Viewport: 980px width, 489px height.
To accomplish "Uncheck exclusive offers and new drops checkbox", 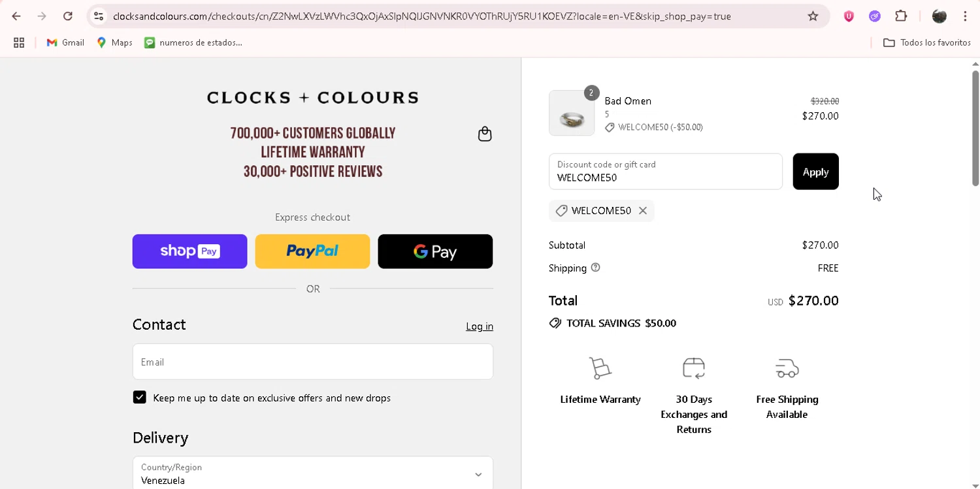I will 140,398.
